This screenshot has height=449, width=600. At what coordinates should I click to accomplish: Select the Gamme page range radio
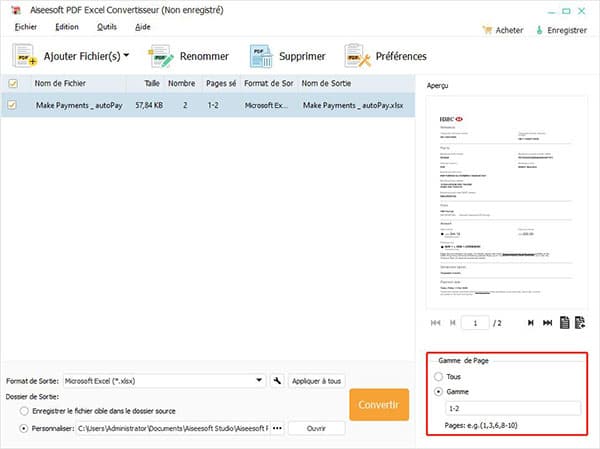coord(439,392)
